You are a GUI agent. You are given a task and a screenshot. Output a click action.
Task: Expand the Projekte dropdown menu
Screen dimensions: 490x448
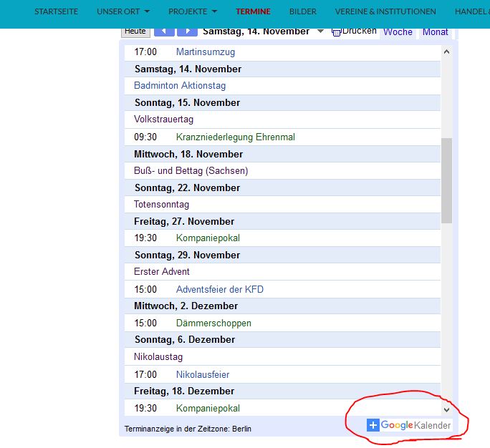[x=193, y=11]
